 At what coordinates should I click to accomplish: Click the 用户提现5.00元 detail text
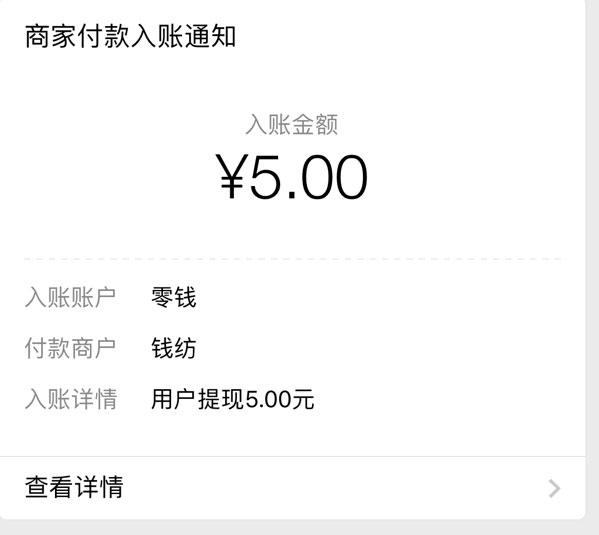[233, 399]
